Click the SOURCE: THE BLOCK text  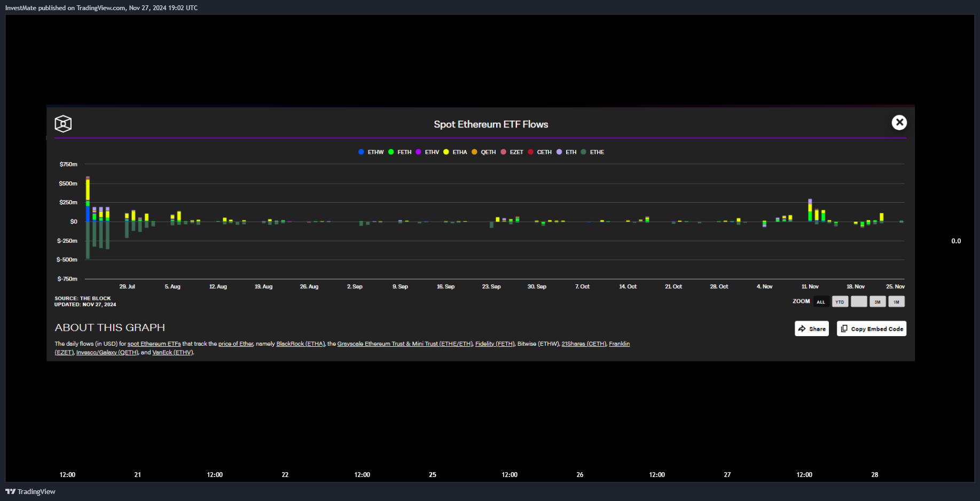click(83, 298)
